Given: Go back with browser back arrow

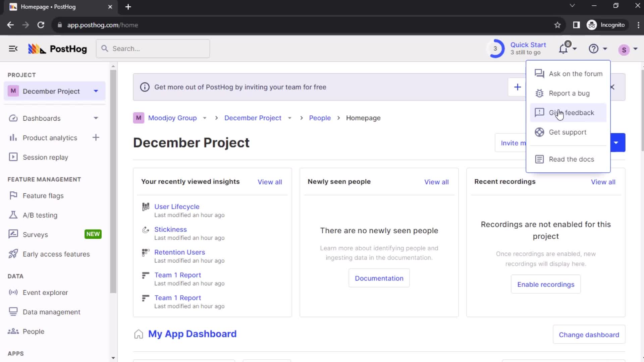Looking at the screenshot, I should (x=10, y=25).
